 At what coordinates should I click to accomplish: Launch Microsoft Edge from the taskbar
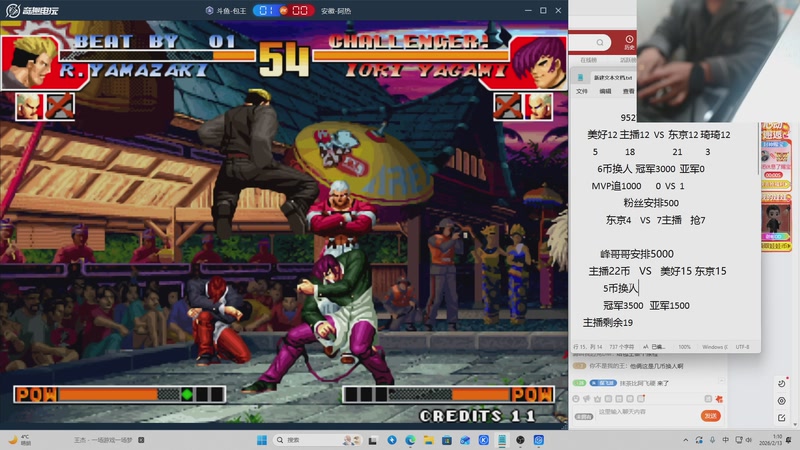tap(410, 440)
